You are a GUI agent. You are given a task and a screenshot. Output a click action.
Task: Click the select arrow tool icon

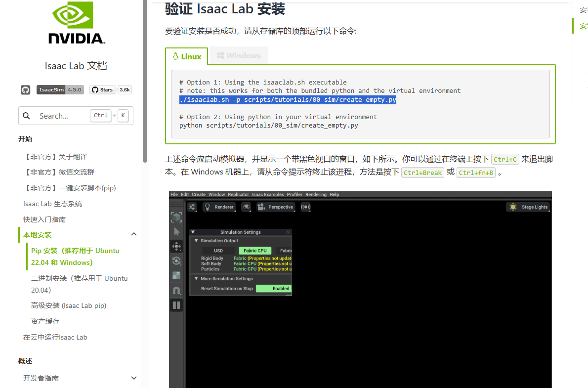[x=176, y=231]
